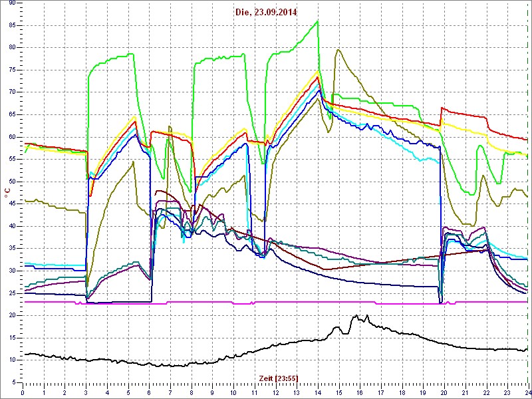Click hour label 22 on time axis
The height and width of the screenshot is (399, 532).
tap(485, 393)
